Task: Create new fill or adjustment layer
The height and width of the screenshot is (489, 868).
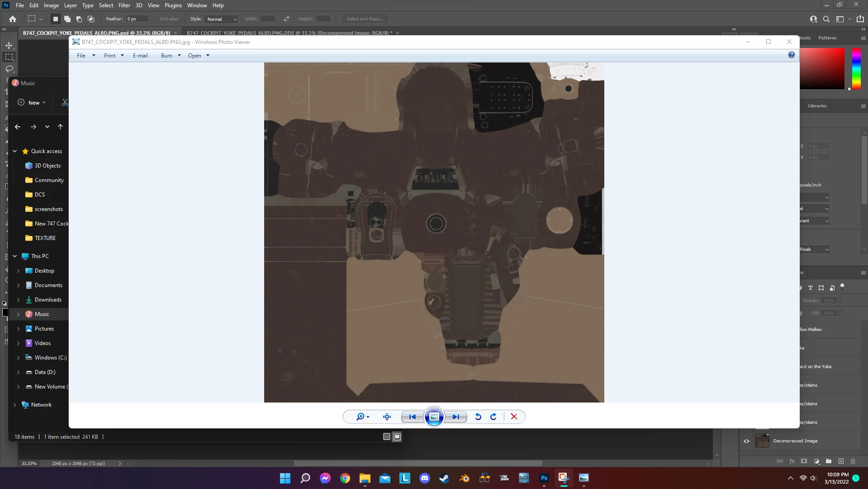Action: point(816,461)
